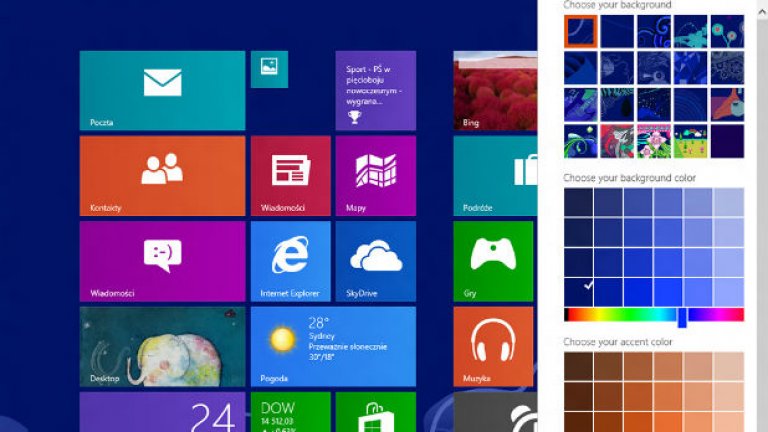
Task: Open the Podróże travel suitcase tile
Action: pos(494,176)
